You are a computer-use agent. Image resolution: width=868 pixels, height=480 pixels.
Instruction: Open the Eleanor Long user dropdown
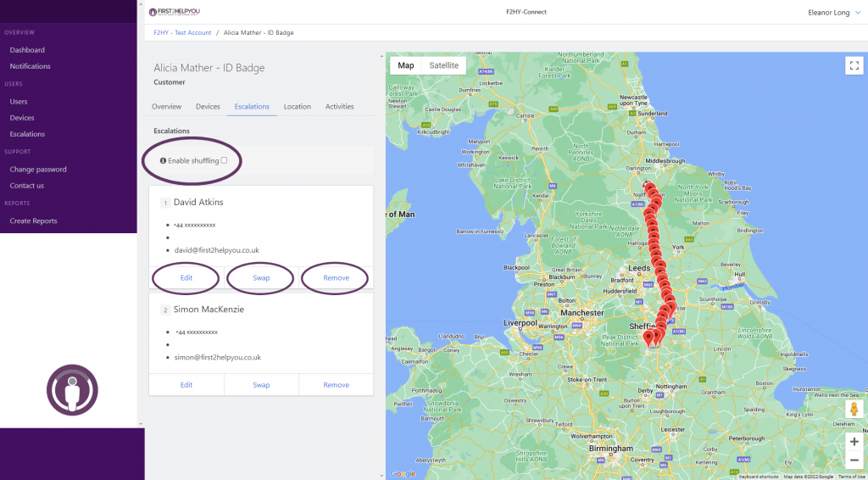click(x=834, y=12)
